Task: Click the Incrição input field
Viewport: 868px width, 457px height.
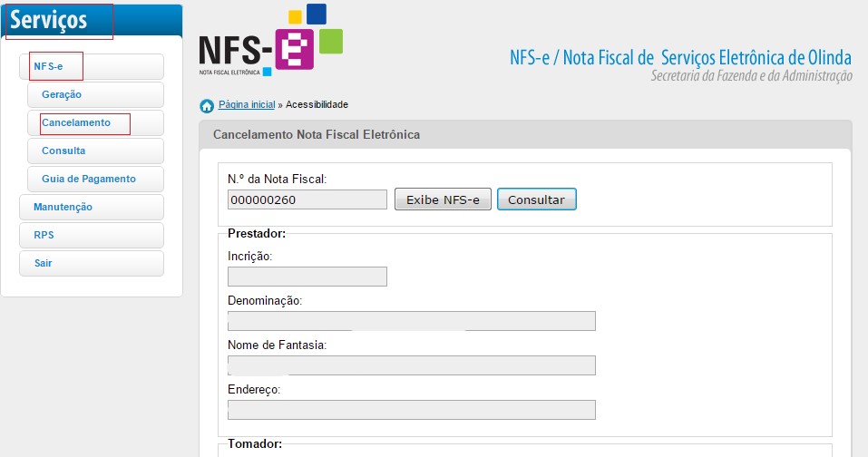Action: [307, 277]
